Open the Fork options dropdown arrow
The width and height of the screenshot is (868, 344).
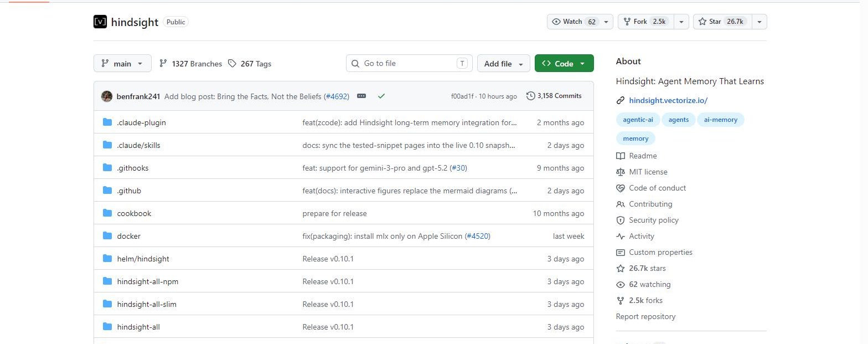681,22
